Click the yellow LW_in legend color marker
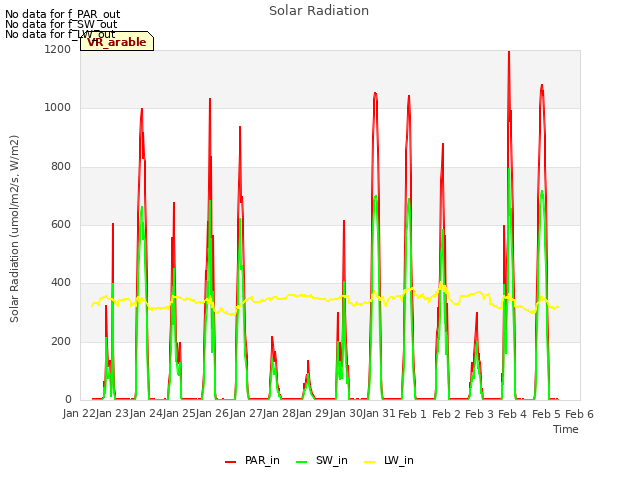 [x=369, y=462]
